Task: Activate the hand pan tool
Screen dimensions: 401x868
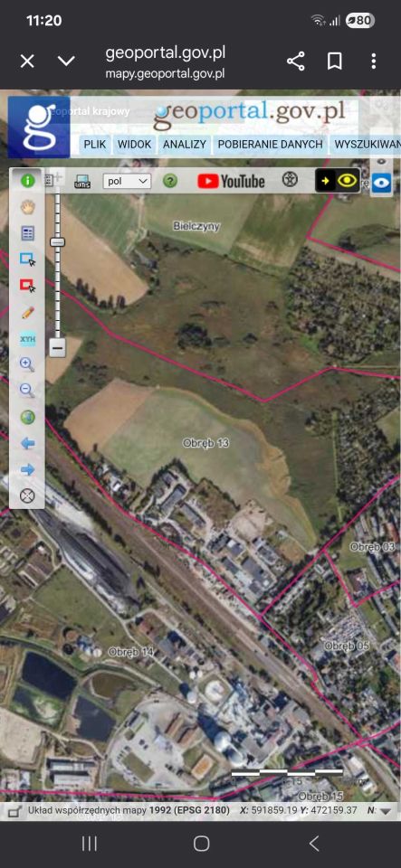Action: tap(27, 207)
